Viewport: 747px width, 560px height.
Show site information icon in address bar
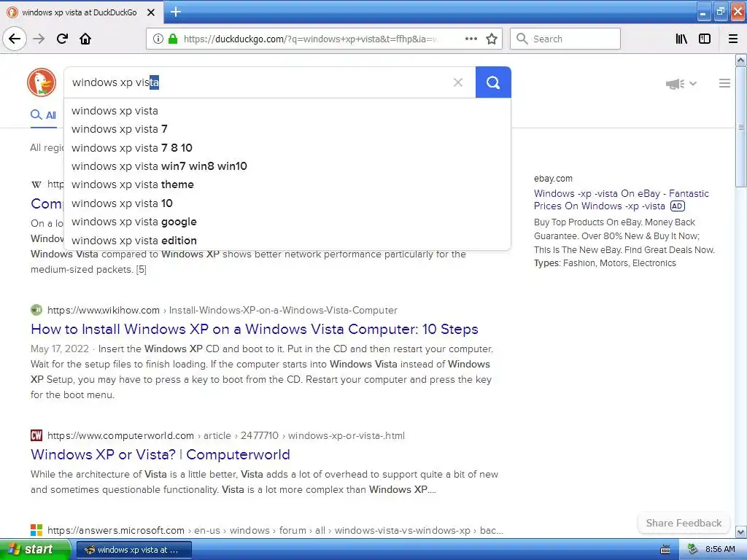tap(158, 39)
